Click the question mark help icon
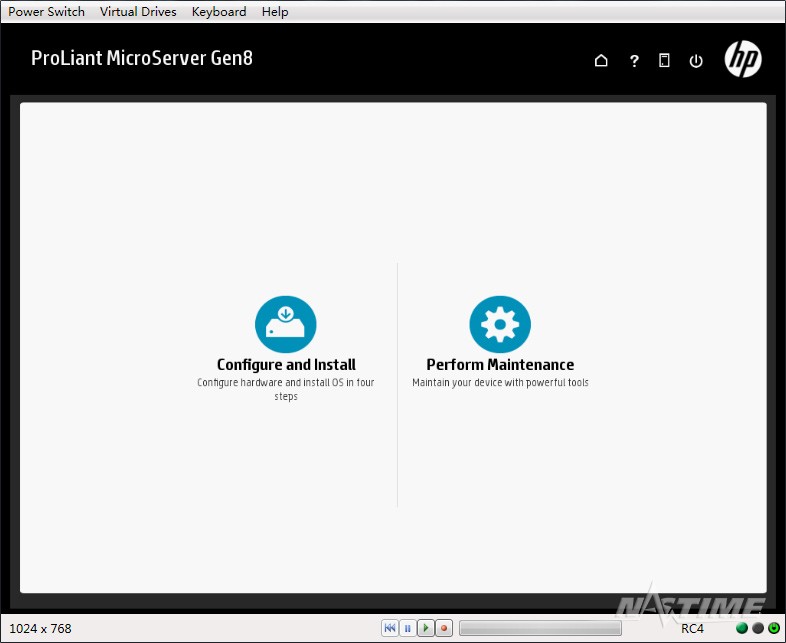This screenshot has width=786, height=643. [x=634, y=61]
